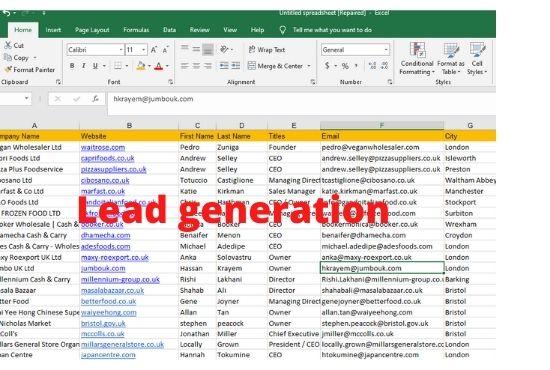
Task: Increase font size with the larger A icon
Action: coord(154,50)
